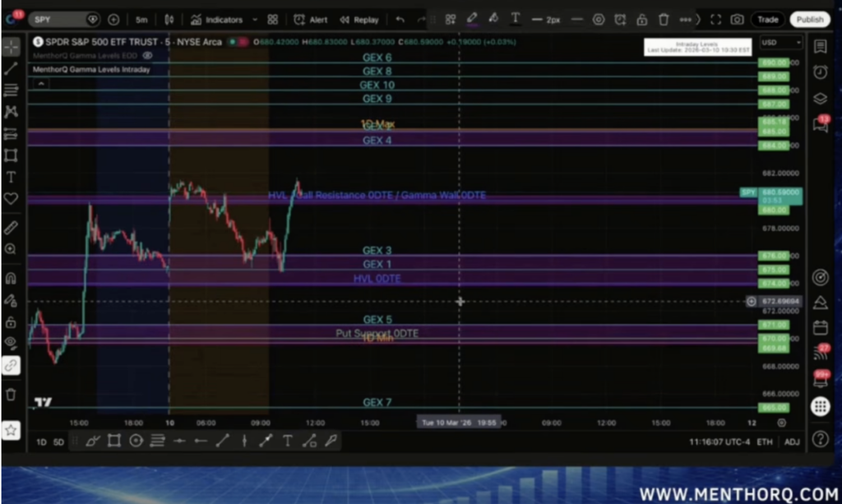
Task: Toggle hide all drawings eye icon
Action: pyautogui.click(x=12, y=343)
